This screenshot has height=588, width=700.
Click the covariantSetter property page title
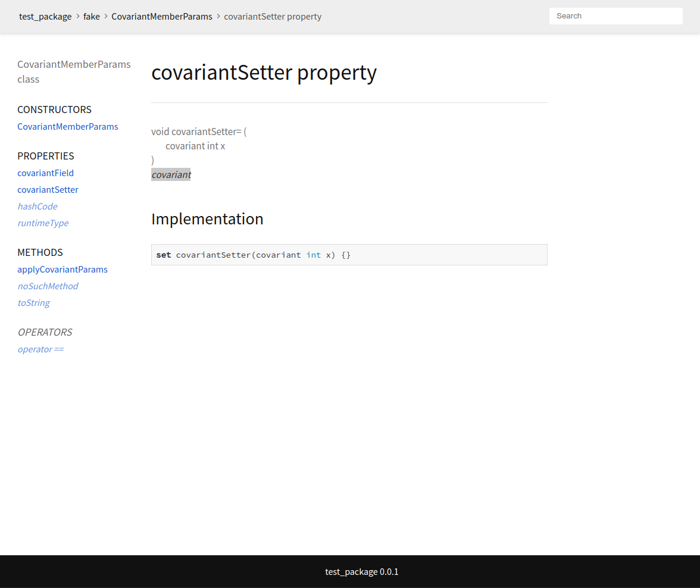coord(264,73)
